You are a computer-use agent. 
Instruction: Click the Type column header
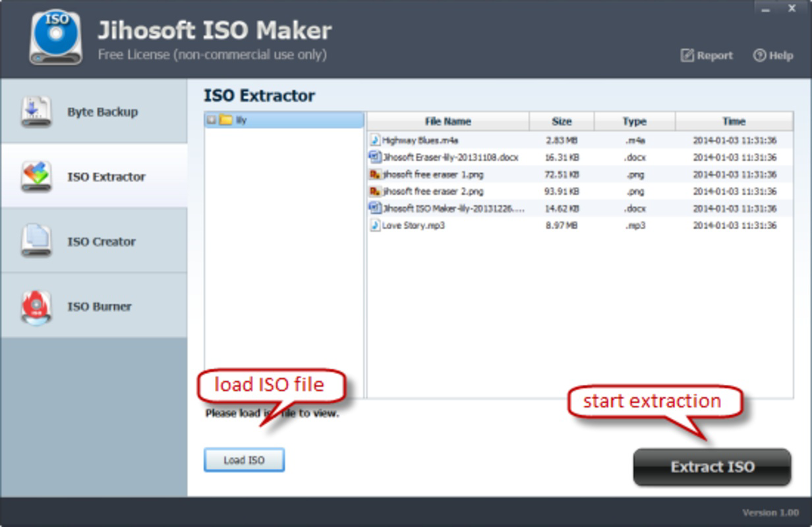(635, 121)
